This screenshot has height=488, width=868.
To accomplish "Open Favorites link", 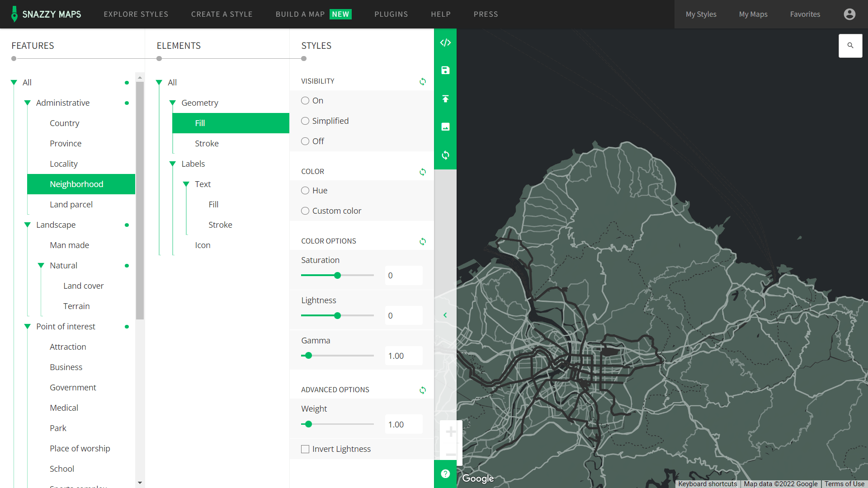I will (x=805, y=14).
